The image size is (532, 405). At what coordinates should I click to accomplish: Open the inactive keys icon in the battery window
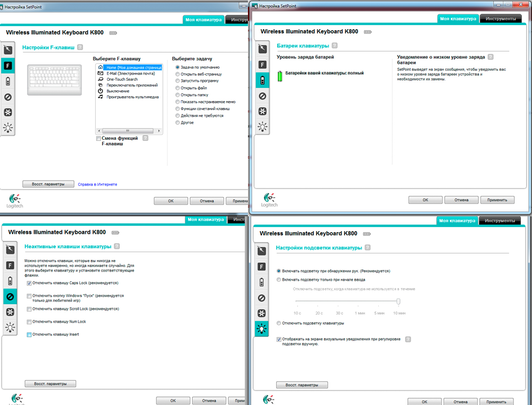[262, 96]
